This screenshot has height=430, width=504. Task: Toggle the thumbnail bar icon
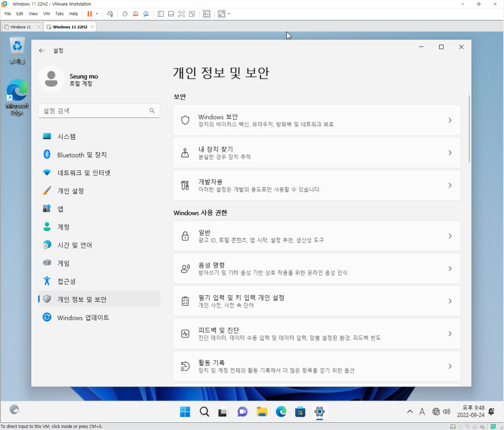coord(171,14)
